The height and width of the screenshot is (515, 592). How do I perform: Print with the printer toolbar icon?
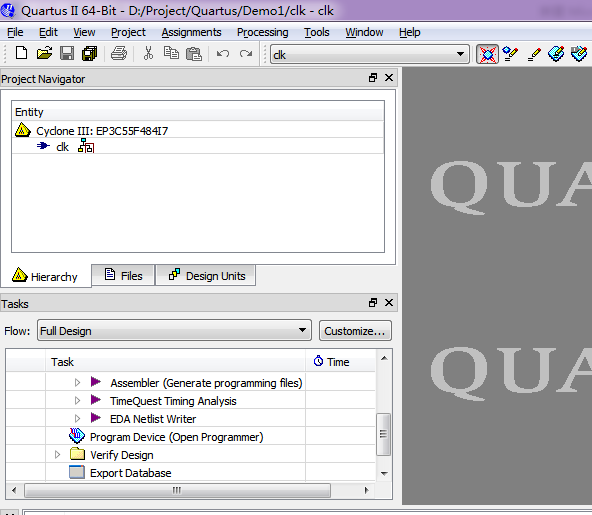point(119,53)
